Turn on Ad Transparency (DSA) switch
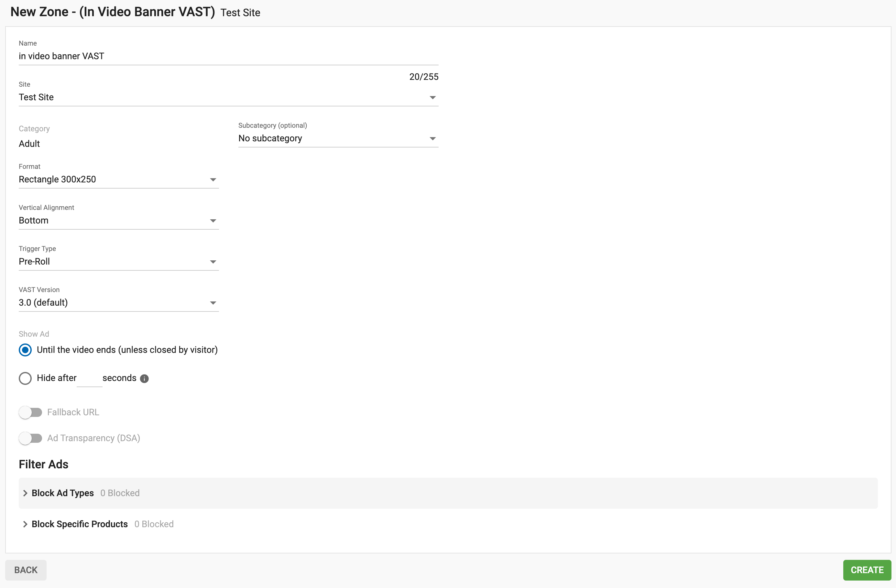The height and width of the screenshot is (588, 896). 30,438
